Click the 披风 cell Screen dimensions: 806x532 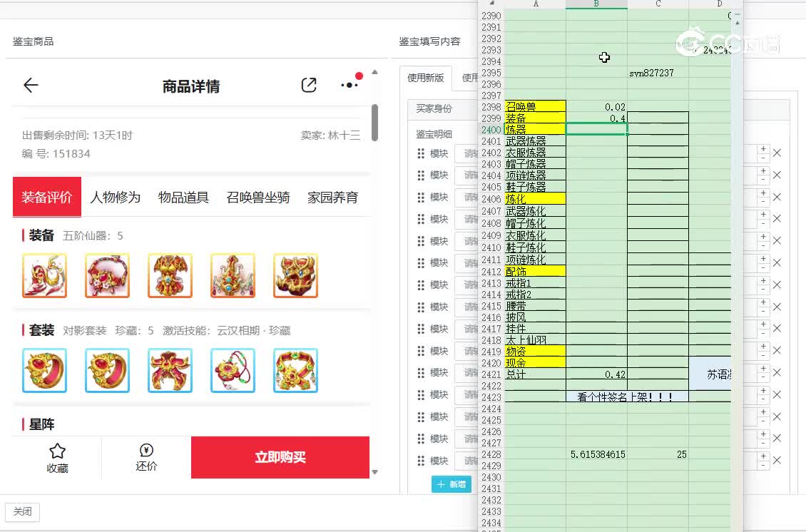(x=535, y=317)
